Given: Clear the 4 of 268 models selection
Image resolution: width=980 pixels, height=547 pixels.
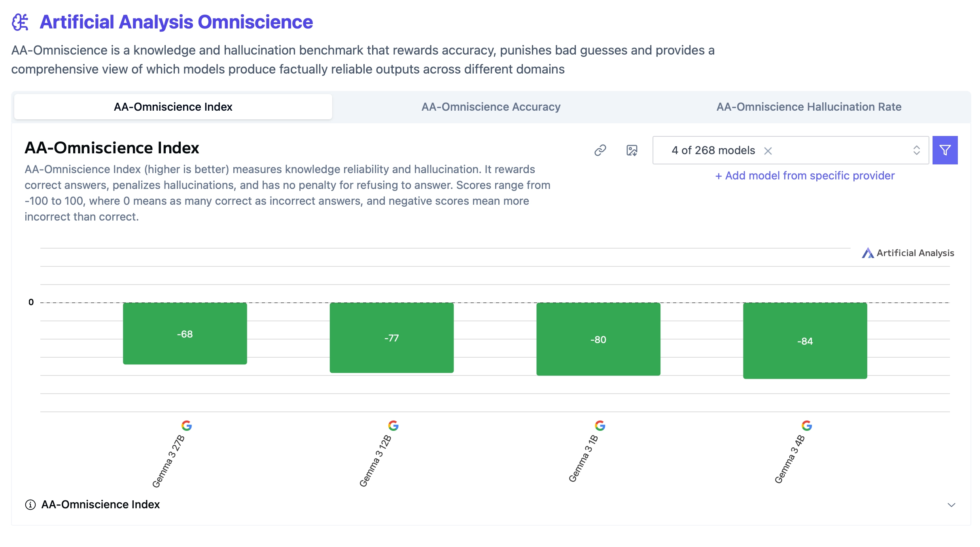Looking at the screenshot, I should click(x=768, y=151).
